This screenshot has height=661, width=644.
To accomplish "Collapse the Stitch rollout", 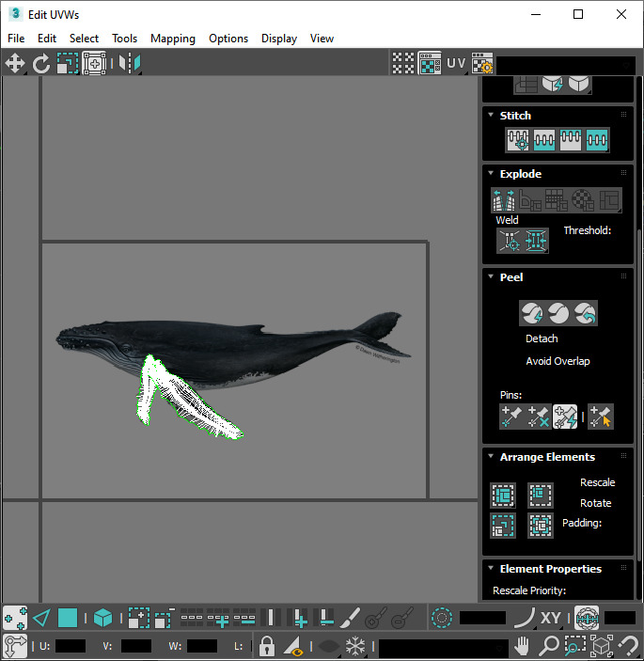I will tap(491, 115).
